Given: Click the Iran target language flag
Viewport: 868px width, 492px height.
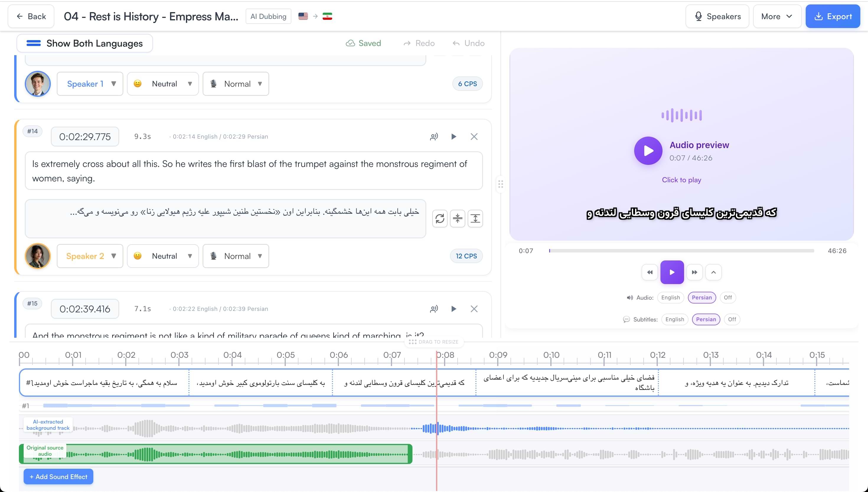Looking at the screenshot, I should pos(327,16).
